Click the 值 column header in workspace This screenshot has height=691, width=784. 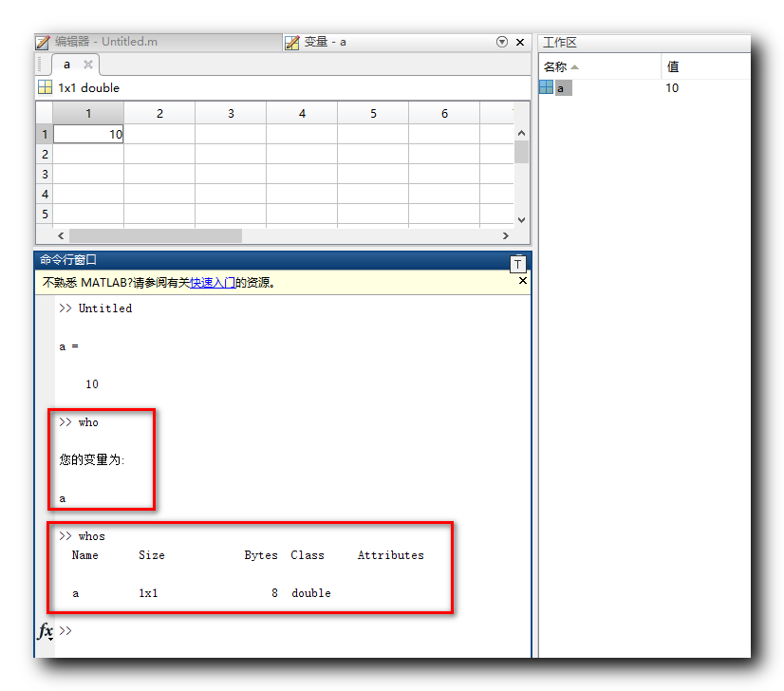(x=706, y=66)
